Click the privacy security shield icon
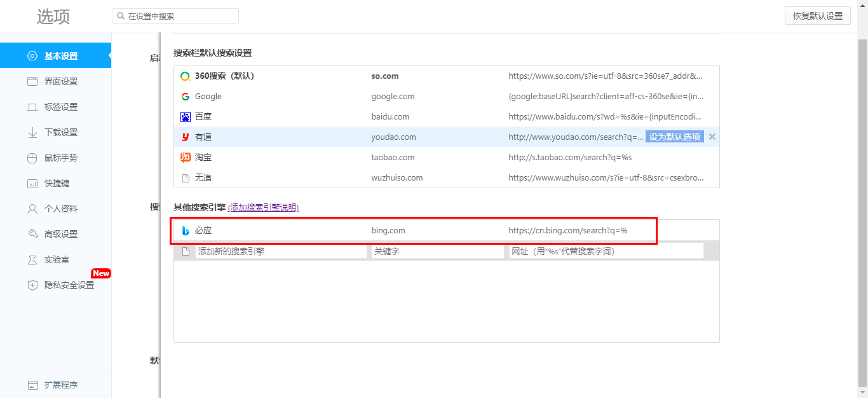The width and height of the screenshot is (868, 398). point(32,285)
